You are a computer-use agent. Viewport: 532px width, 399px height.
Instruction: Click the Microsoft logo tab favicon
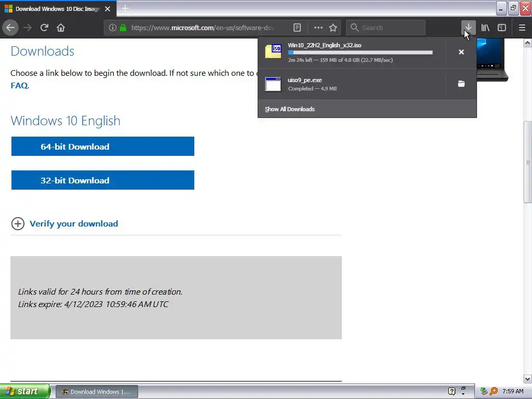(x=8, y=9)
